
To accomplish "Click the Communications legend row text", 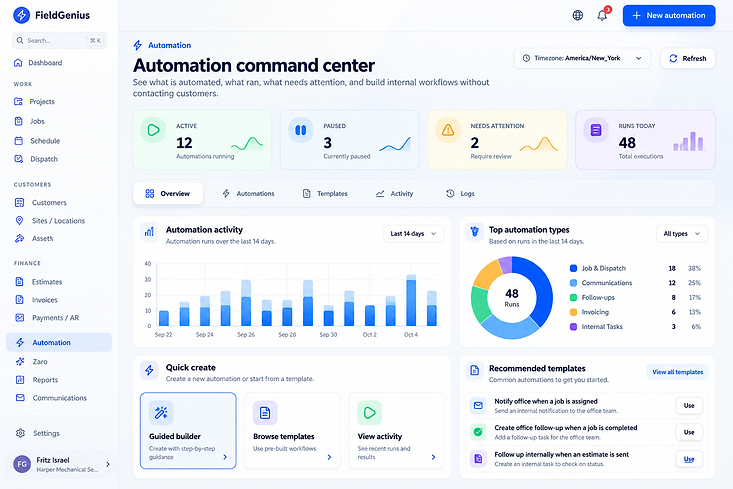I will click(x=606, y=283).
